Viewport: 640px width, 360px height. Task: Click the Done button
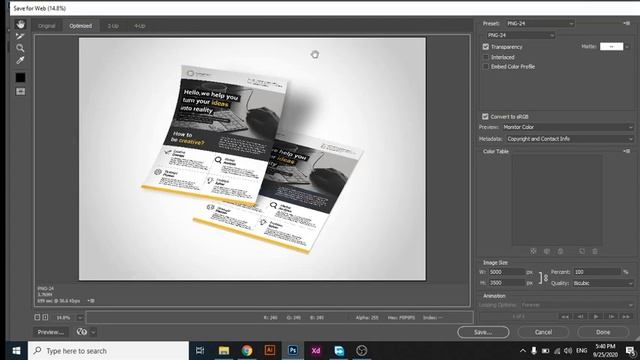click(603, 332)
